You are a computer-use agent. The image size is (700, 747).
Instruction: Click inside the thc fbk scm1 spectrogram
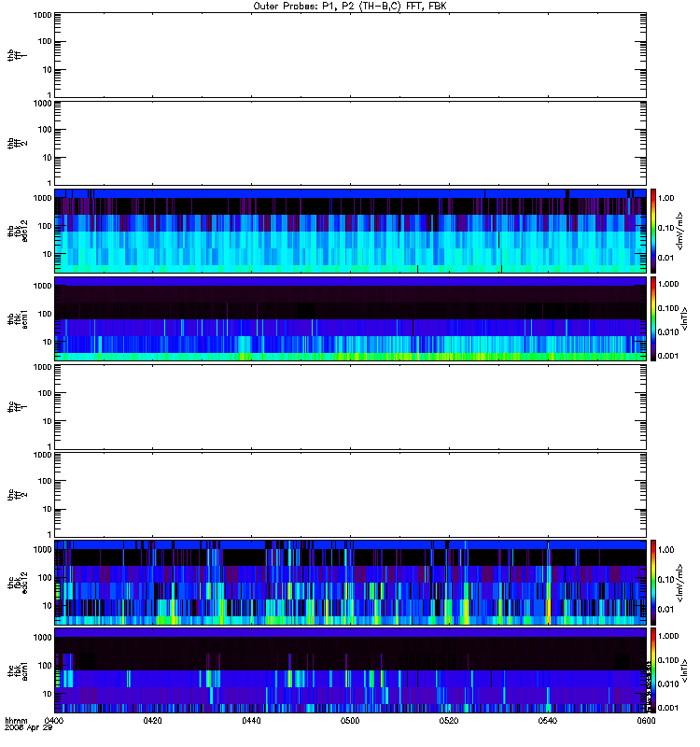click(350, 670)
